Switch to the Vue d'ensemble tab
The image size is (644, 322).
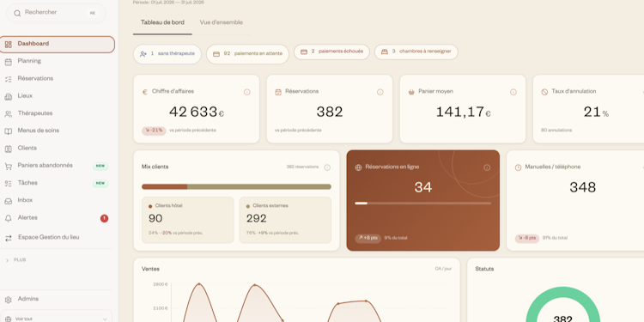221,22
